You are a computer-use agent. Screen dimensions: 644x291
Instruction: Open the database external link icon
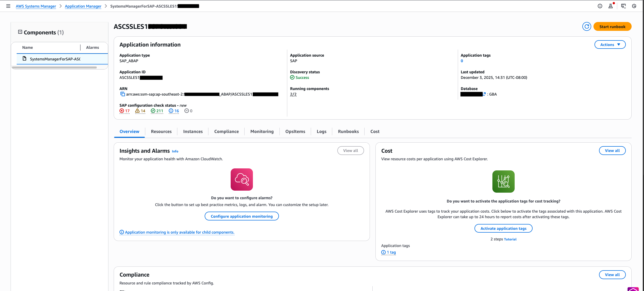484,94
